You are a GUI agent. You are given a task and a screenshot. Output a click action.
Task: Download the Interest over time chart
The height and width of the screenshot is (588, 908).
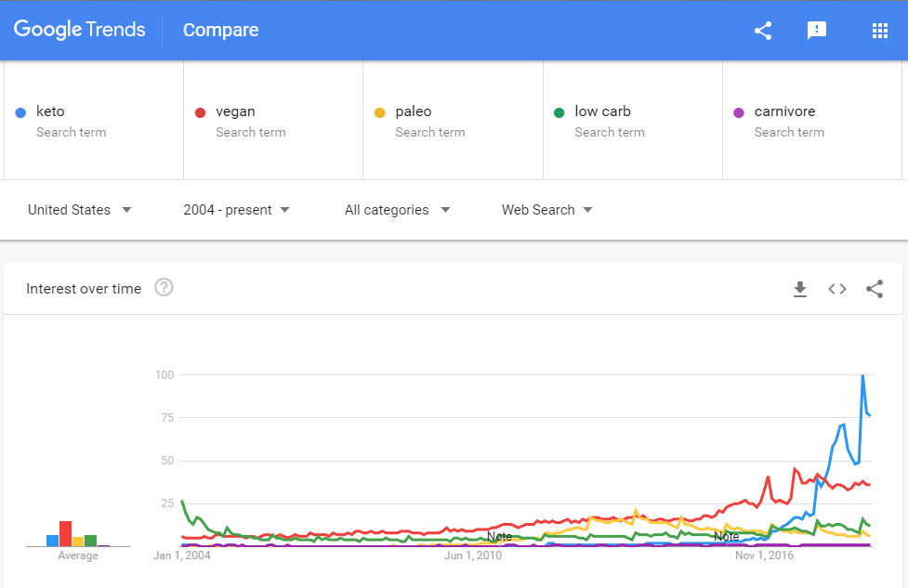point(800,289)
